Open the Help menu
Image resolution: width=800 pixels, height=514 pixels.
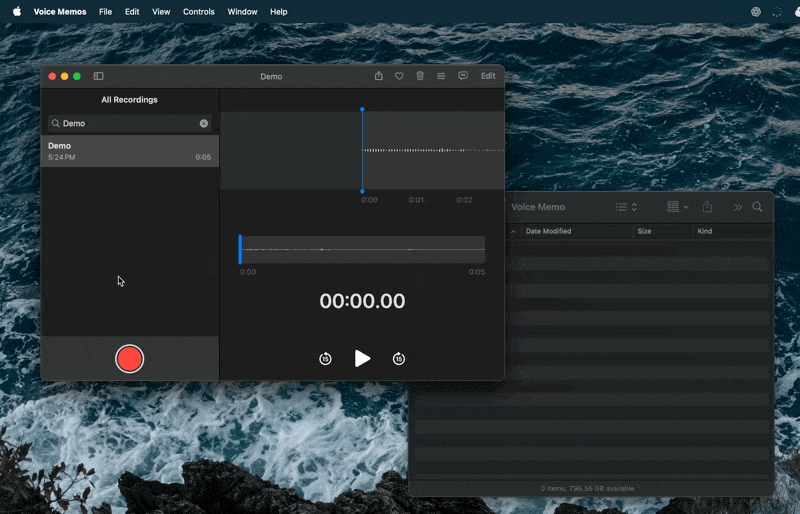click(x=279, y=11)
